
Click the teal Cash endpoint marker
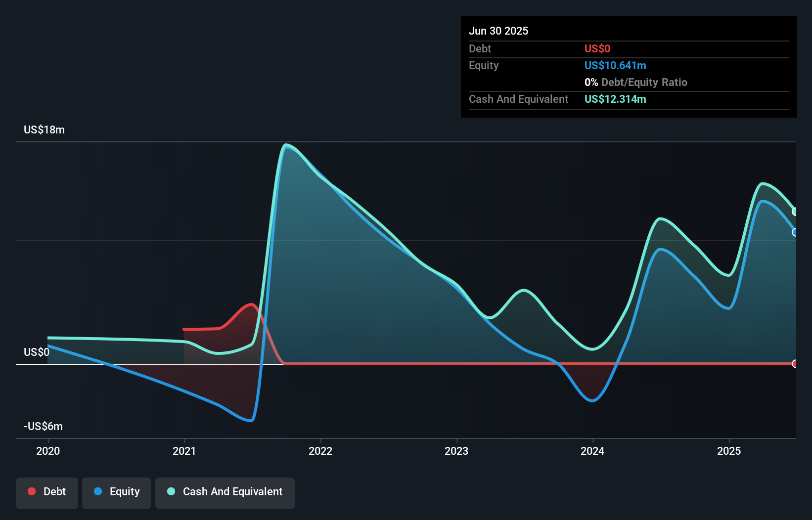795,212
